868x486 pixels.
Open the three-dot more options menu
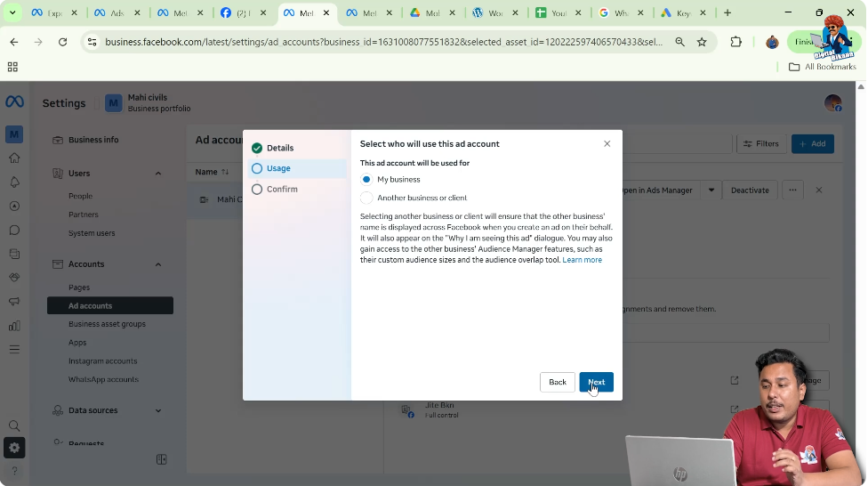click(x=792, y=190)
